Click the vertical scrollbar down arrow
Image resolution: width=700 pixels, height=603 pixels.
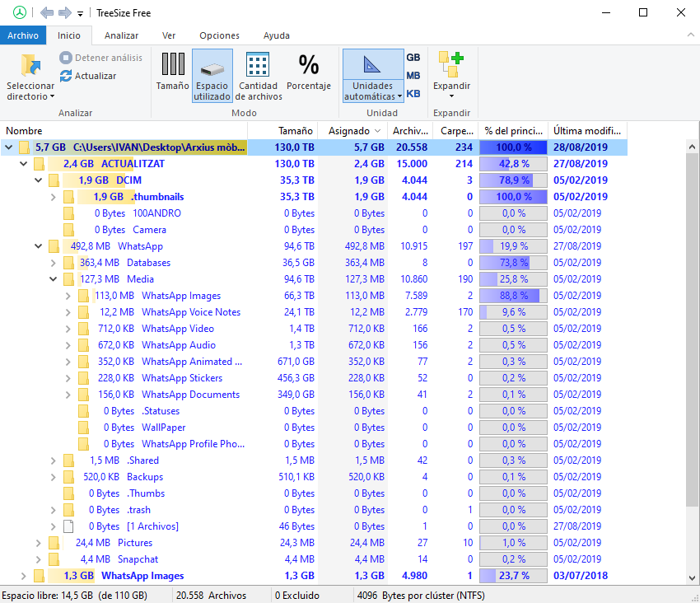coord(692,578)
